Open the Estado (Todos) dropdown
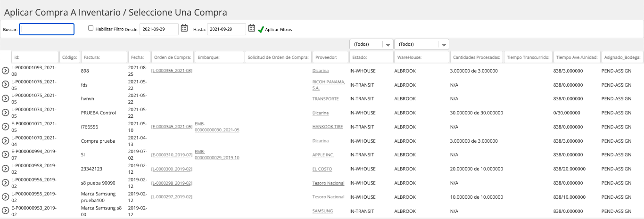 tap(371, 44)
